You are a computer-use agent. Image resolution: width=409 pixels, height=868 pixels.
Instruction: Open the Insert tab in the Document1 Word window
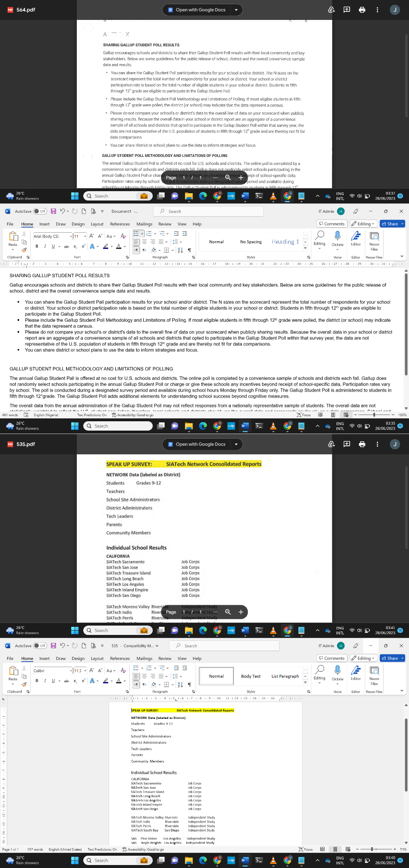click(45, 224)
